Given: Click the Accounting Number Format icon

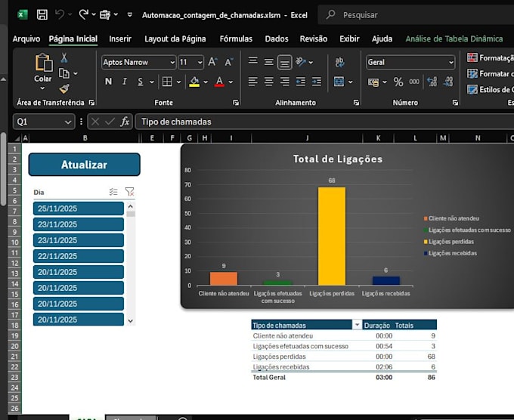Looking at the screenshot, I should click(373, 82).
